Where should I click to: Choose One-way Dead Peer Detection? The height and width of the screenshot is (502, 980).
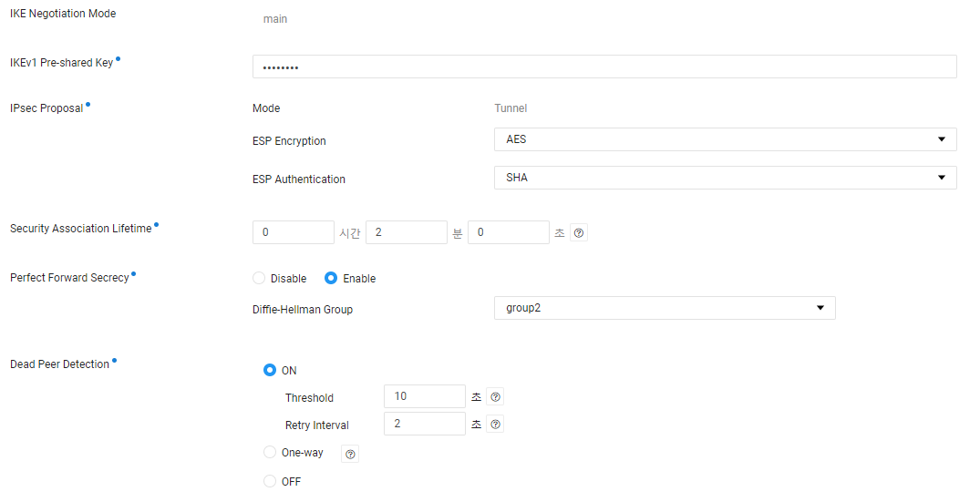click(x=270, y=453)
